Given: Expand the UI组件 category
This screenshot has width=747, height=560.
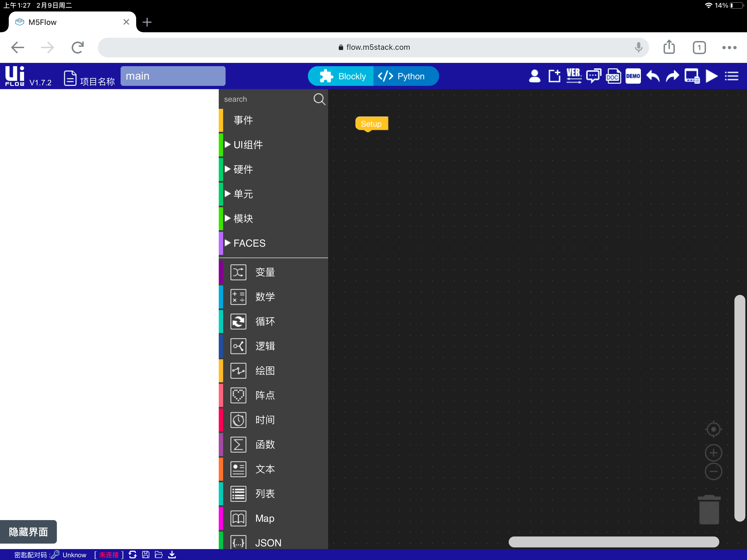Looking at the screenshot, I should pos(273,145).
